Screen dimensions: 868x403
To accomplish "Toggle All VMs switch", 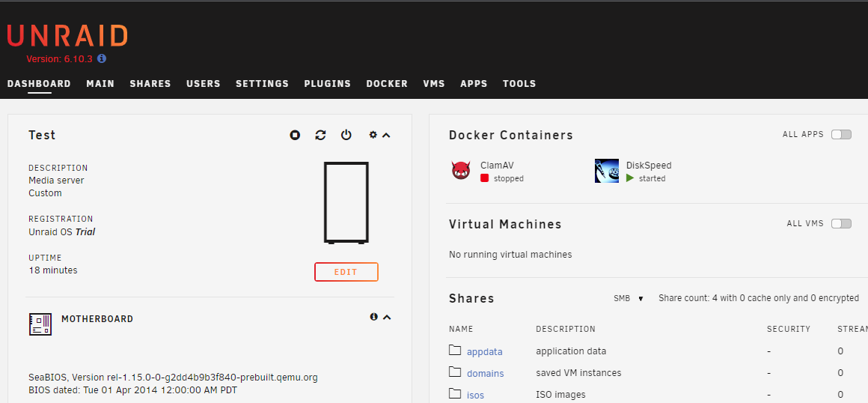I will 841,223.
